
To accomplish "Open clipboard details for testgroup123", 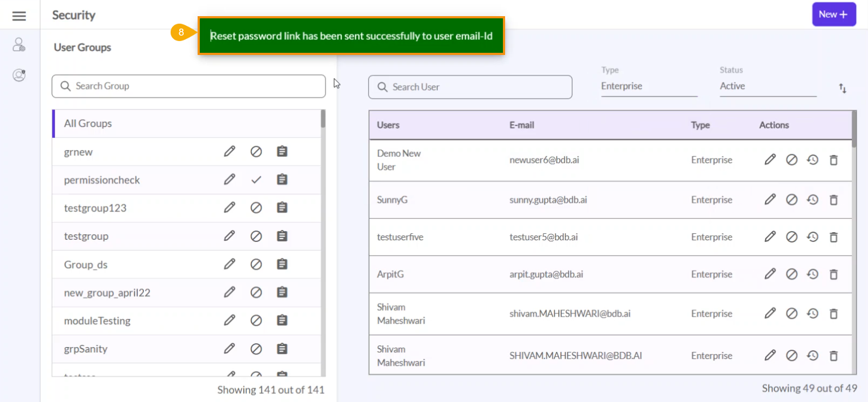I will 282,207.
